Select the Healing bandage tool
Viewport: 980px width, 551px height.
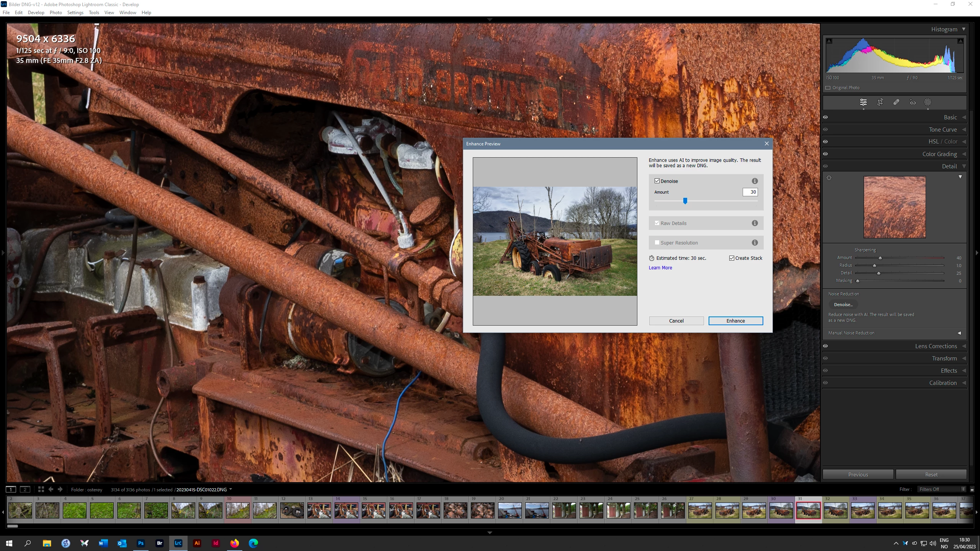[896, 102]
